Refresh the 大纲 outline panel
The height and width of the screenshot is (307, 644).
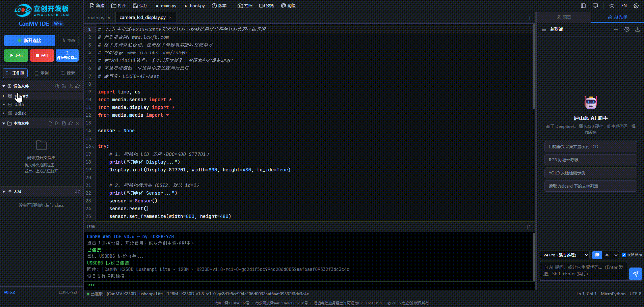click(78, 192)
